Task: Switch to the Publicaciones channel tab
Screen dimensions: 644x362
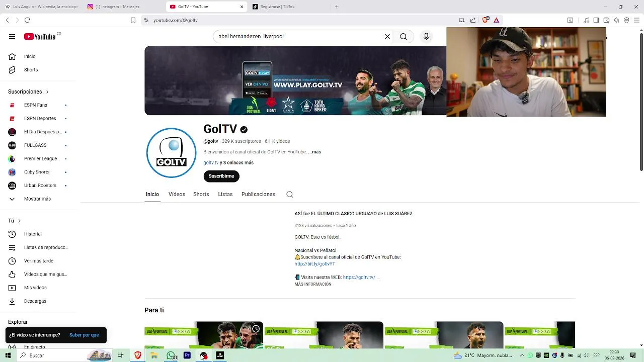Action: [x=258, y=195]
